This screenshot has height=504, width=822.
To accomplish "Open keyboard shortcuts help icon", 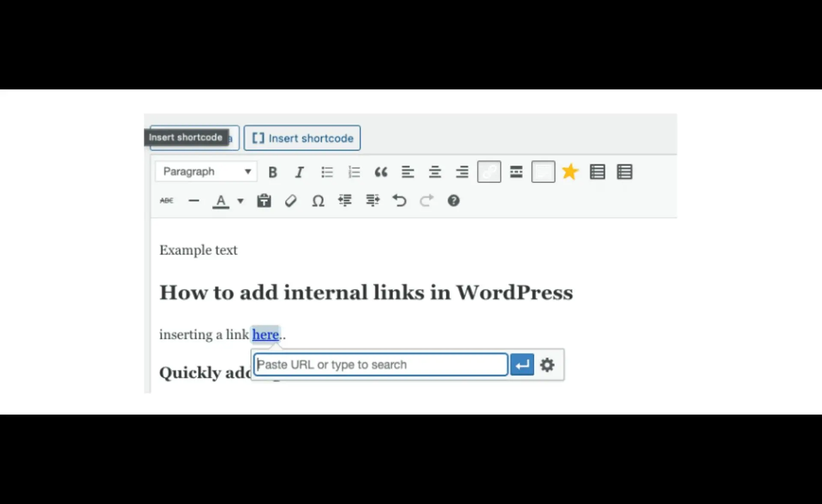I will [x=453, y=201].
